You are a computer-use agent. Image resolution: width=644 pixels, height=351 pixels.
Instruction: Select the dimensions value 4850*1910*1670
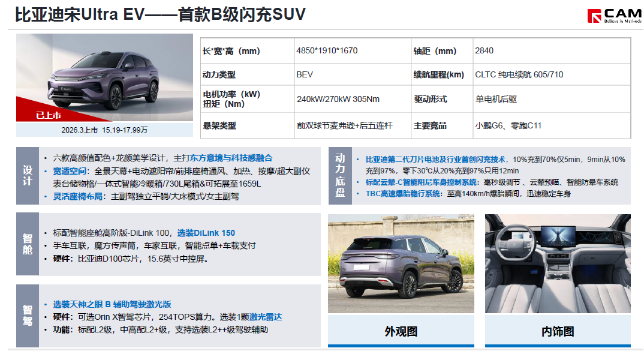tap(327, 50)
